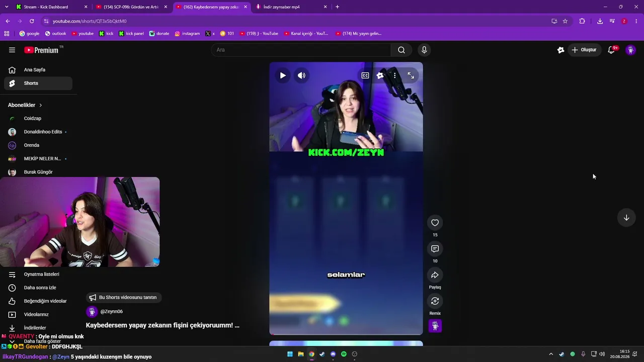Open the Chrome apps grid
Screen dimensions: 644x362
7,34
